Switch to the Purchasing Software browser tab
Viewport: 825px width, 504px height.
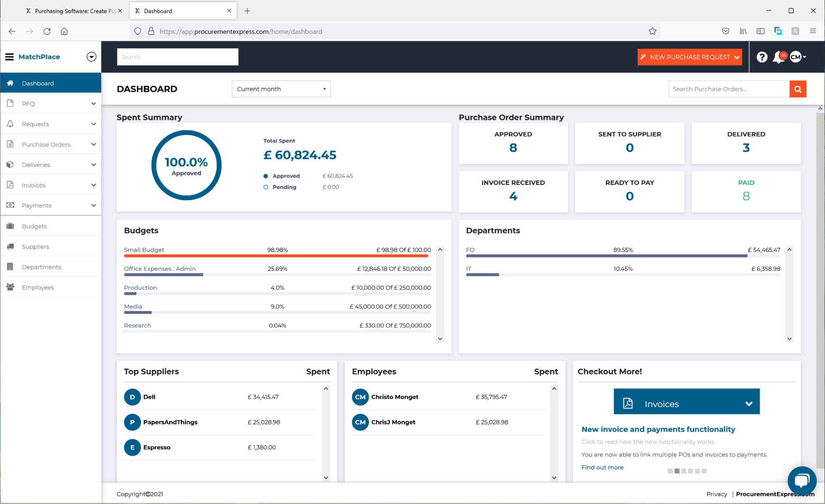pos(70,11)
